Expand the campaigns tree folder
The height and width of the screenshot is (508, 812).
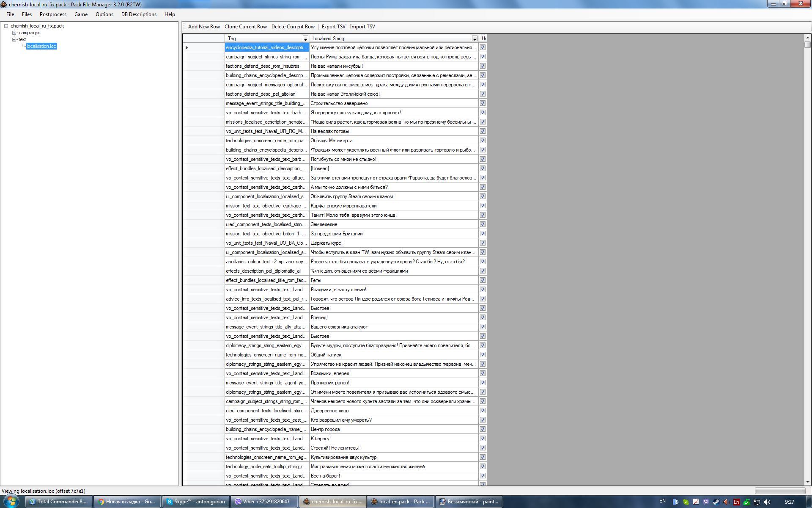point(14,33)
